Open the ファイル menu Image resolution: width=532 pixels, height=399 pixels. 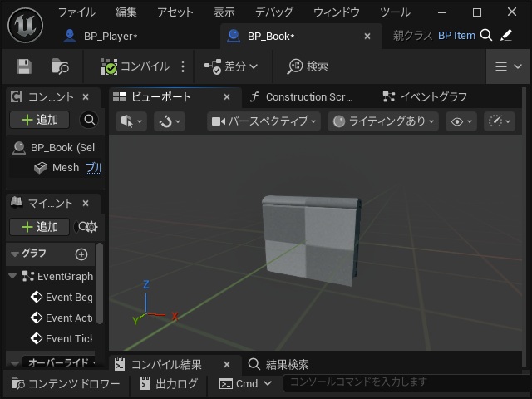click(x=76, y=12)
